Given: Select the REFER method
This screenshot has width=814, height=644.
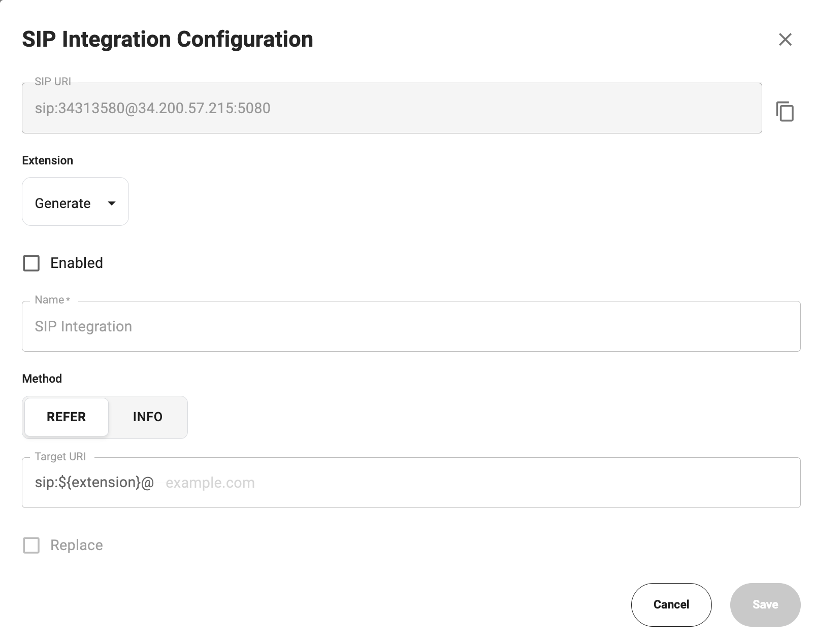Looking at the screenshot, I should [67, 417].
